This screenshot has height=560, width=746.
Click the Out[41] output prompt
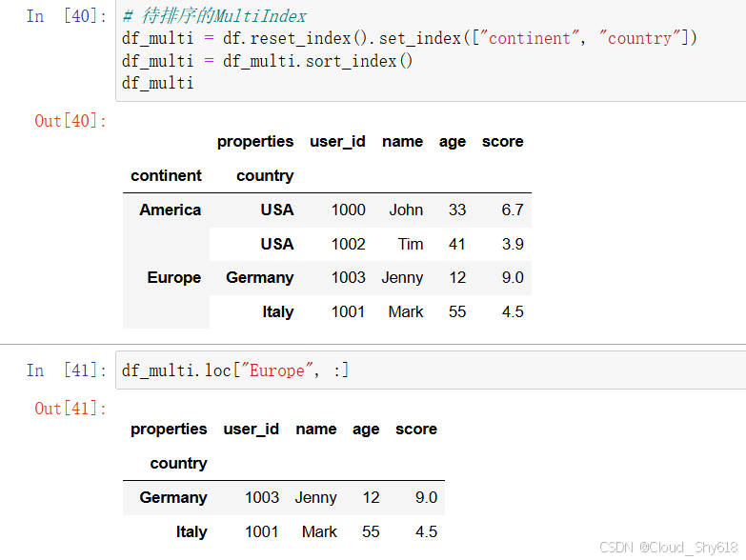pyautogui.click(x=71, y=409)
